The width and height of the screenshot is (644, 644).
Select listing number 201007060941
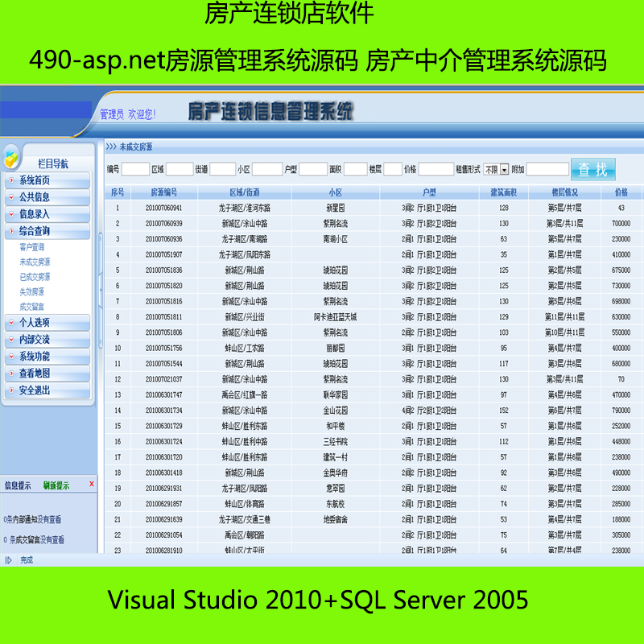tap(164, 208)
